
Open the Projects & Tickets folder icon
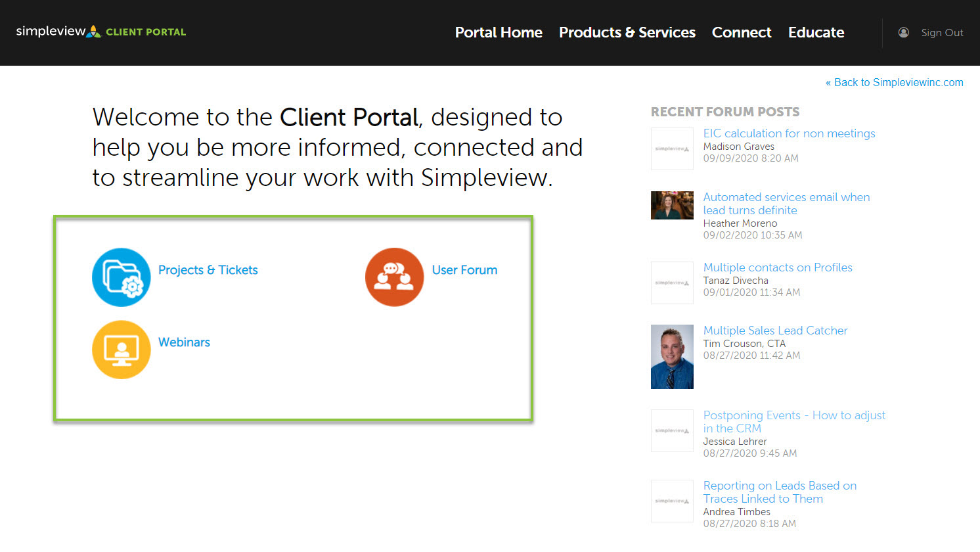(x=122, y=277)
